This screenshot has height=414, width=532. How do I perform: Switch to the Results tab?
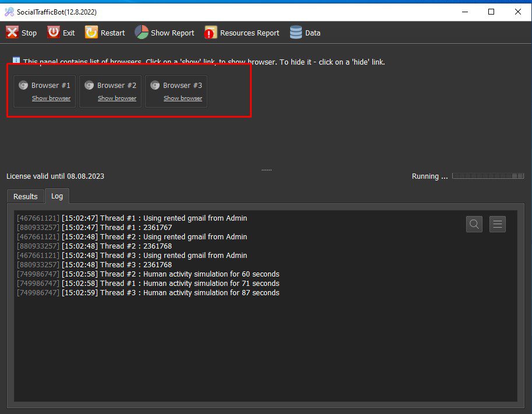26,196
